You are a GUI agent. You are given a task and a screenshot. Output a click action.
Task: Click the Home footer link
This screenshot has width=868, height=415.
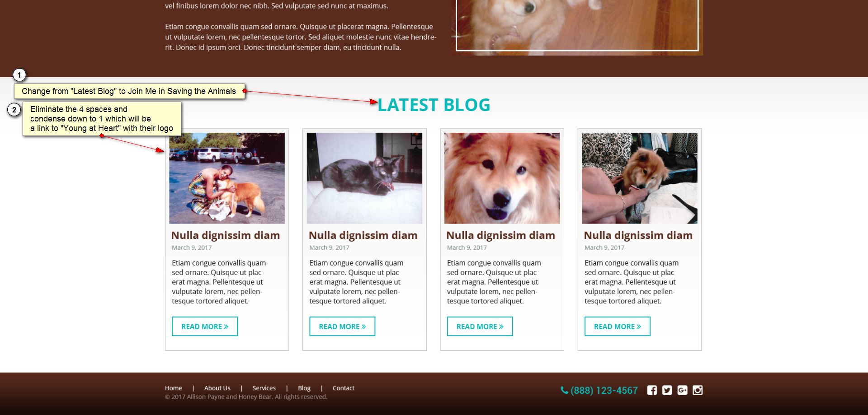click(173, 388)
